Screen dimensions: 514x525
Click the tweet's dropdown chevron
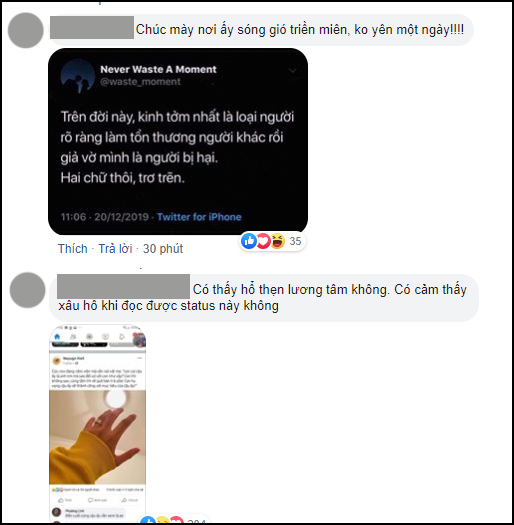coord(293,70)
